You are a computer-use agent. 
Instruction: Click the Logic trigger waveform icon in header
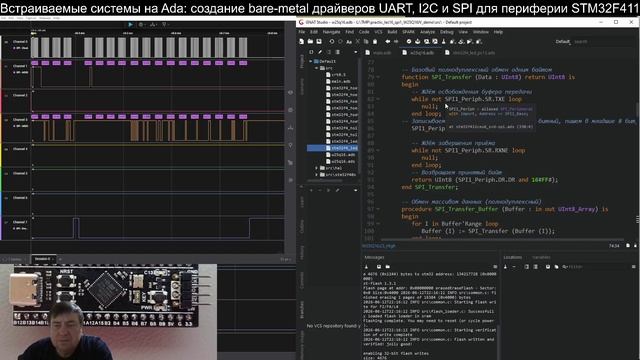pos(153,24)
